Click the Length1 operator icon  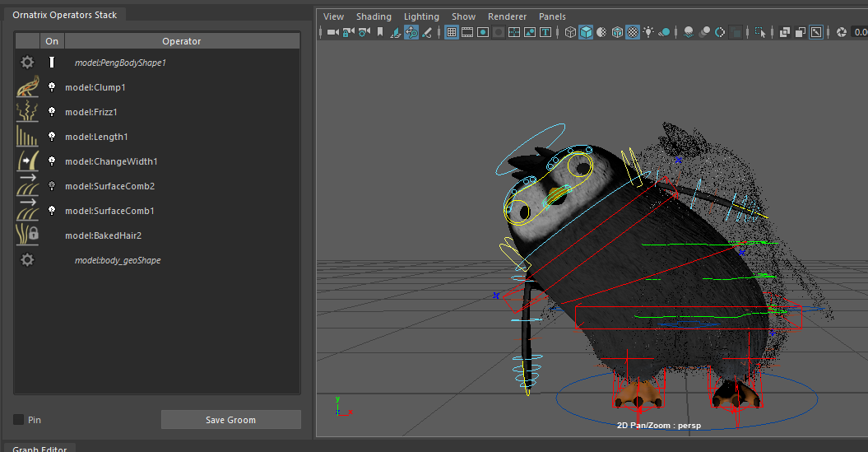click(x=27, y=137)
